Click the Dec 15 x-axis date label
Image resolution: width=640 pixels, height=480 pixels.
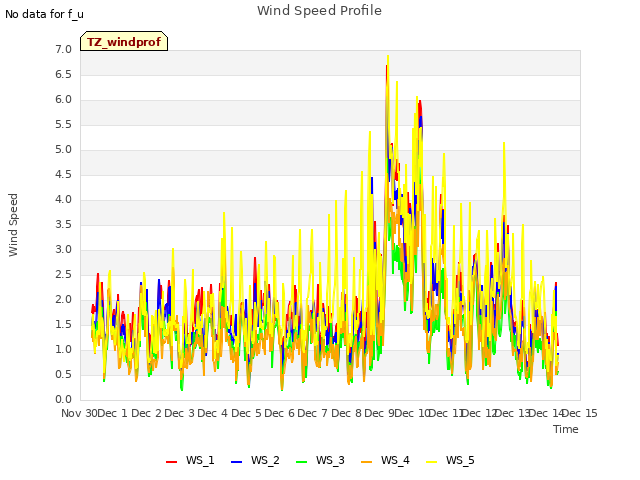tap(580, 413)
